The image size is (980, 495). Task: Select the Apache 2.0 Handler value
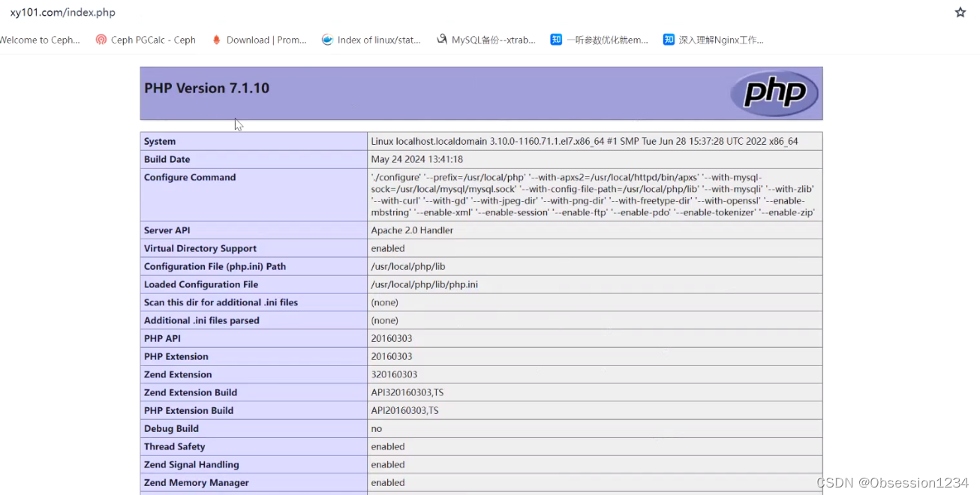(x=412, y=230)
